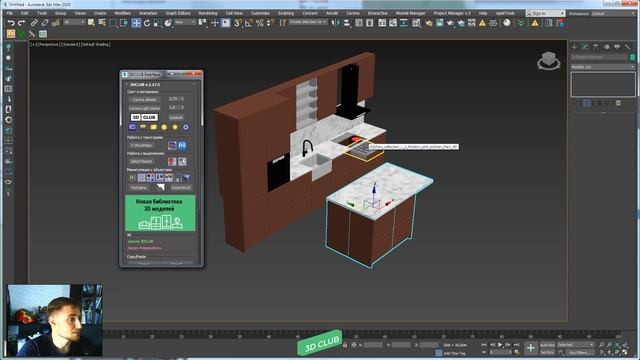Click the Redo arrow in main toolbar

click(x=22, y=23)
